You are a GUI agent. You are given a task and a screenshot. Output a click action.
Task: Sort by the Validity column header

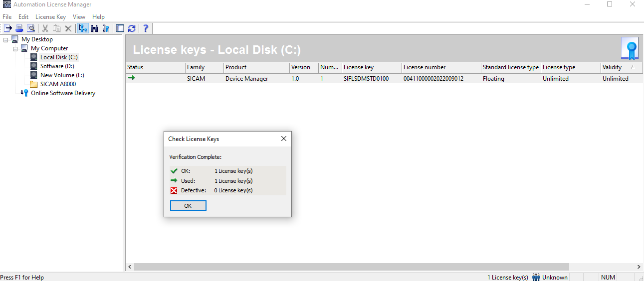click(x=622, y=67)
